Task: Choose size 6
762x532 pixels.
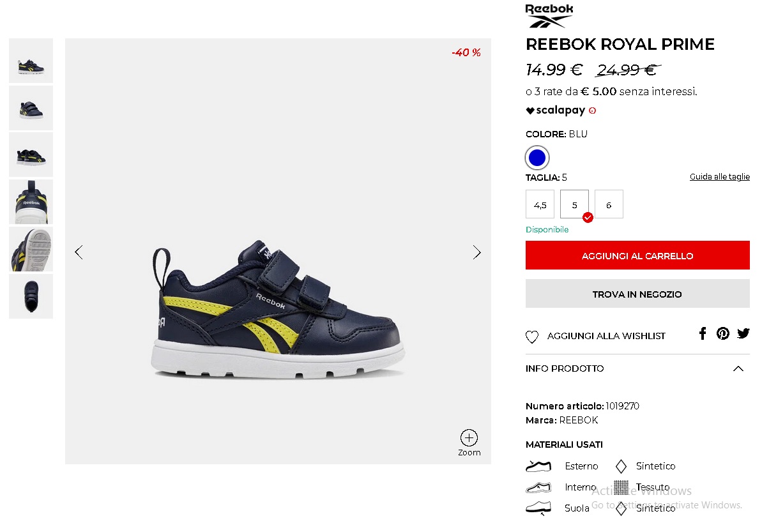Action: pyautogui.click(x=609, y=204)
